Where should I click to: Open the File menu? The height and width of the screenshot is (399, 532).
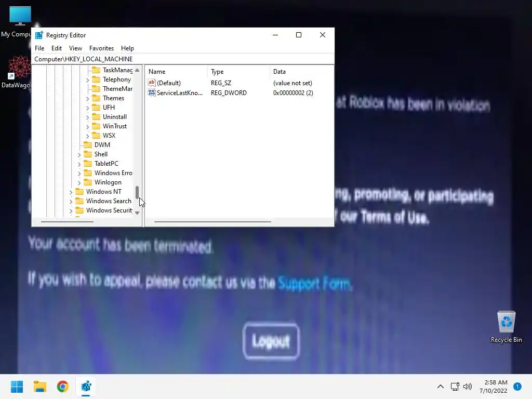pos(39,48)
